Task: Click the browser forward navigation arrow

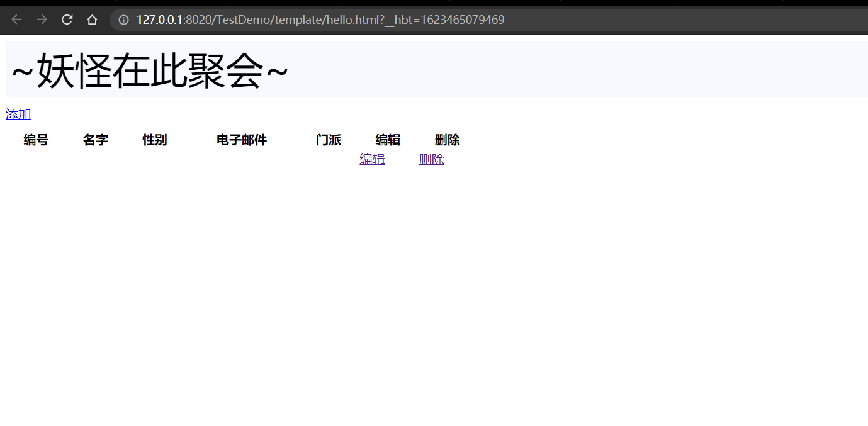Action: [x=42, y=19]
